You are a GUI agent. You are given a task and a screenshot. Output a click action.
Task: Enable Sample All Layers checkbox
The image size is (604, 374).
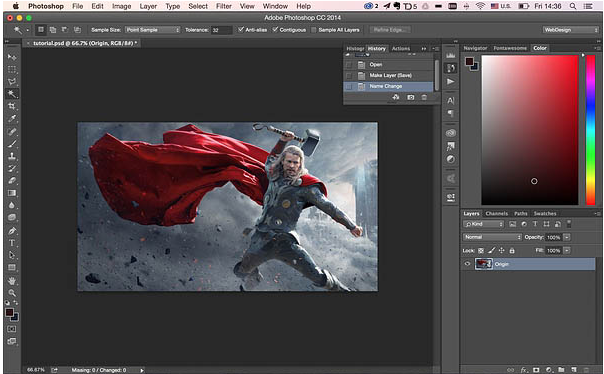click(x=314, y=30)
